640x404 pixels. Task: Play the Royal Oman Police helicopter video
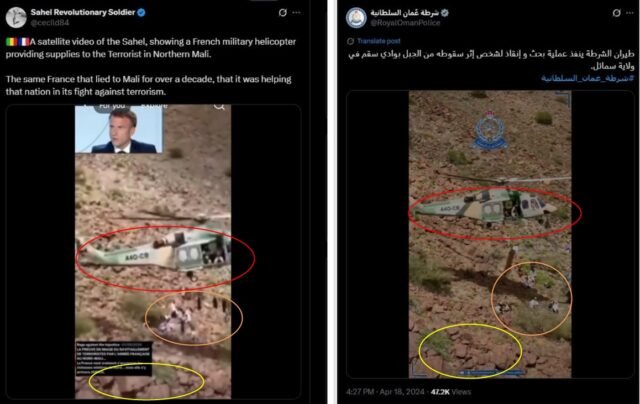(490, 234)
